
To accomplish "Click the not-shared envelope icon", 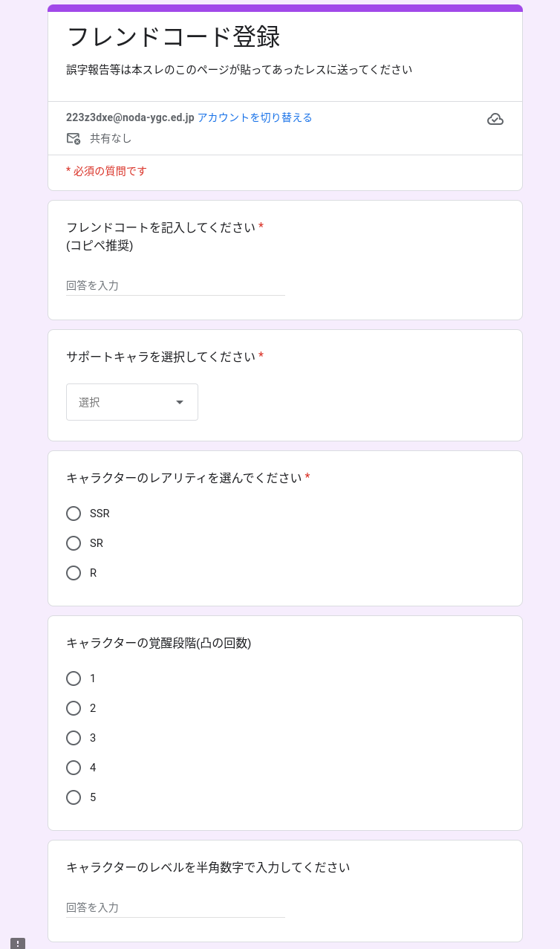I will (73, 138).
